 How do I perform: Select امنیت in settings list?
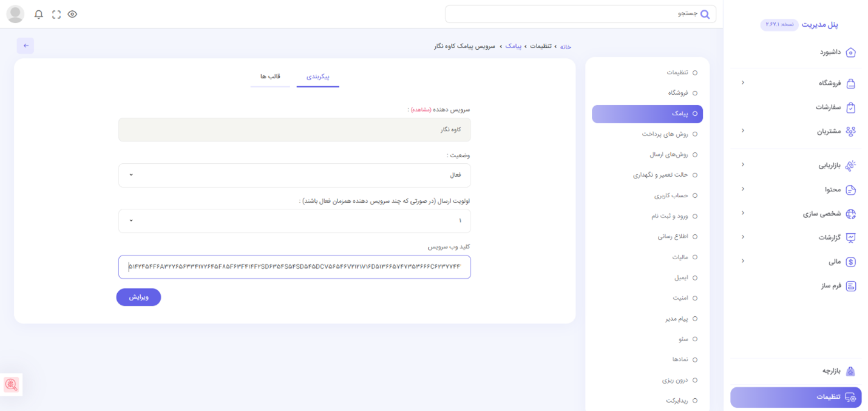(x=680, y=298)
